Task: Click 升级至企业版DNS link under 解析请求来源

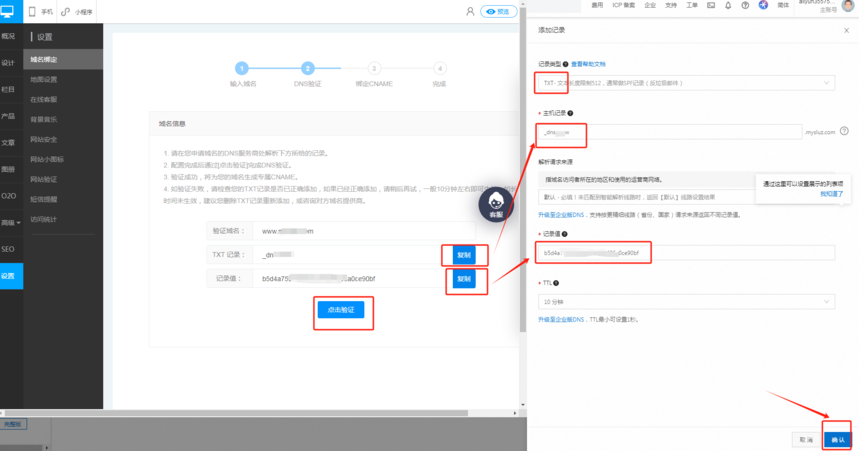Action: point(561,215)
